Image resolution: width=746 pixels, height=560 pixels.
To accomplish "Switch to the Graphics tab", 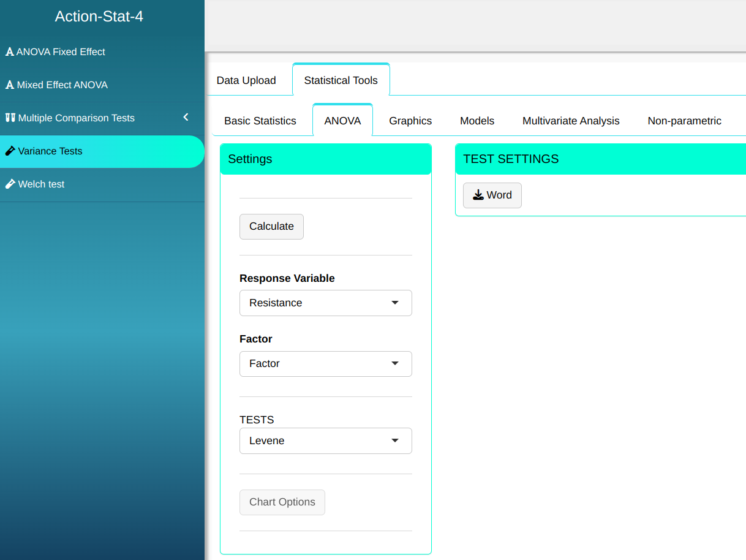I will coord(410,121).
